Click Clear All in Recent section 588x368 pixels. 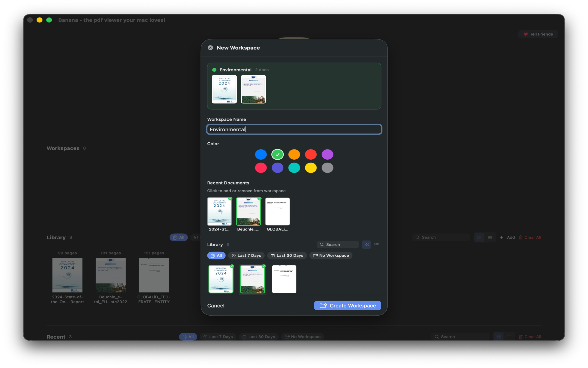[x=530, y=336]
